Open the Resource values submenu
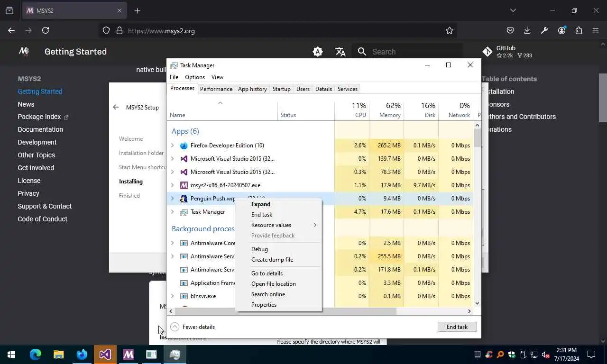Image resolution: width=607 pixels, height=364 pixels. [278, 225]
